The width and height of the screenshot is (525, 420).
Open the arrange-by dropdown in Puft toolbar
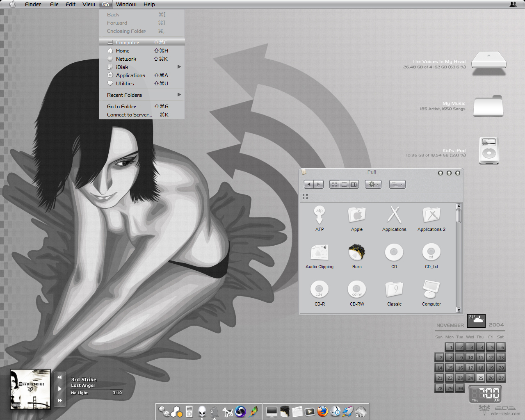(x=397, y=185)
